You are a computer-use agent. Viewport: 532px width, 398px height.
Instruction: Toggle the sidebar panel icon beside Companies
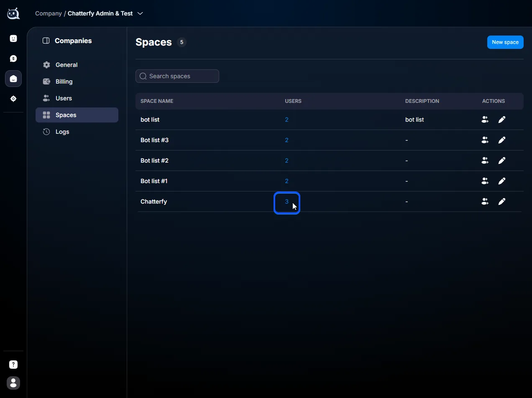(46, 41)
